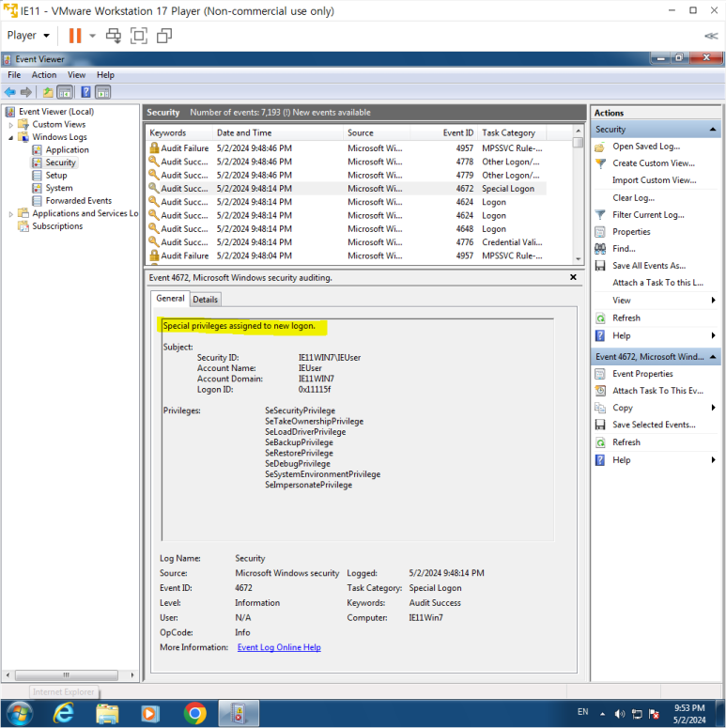Expand Custom Views tree node
Image resolution: width=726 pixels, height=728 pixels.
(10, 125)
